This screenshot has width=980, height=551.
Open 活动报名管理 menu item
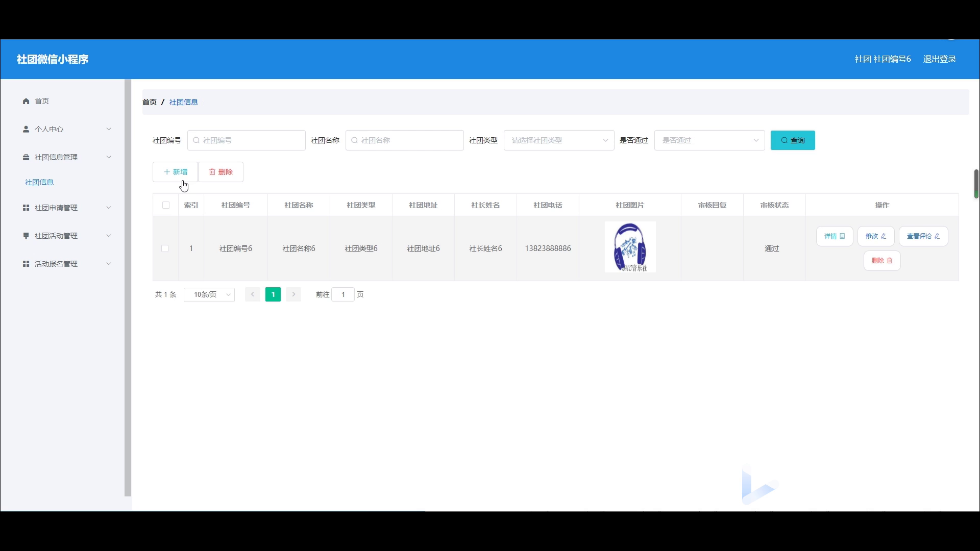[56, 264]
